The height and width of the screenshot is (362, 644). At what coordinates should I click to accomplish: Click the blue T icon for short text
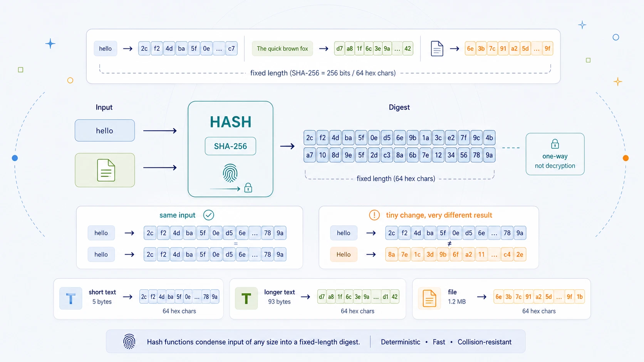pos(70,299)
